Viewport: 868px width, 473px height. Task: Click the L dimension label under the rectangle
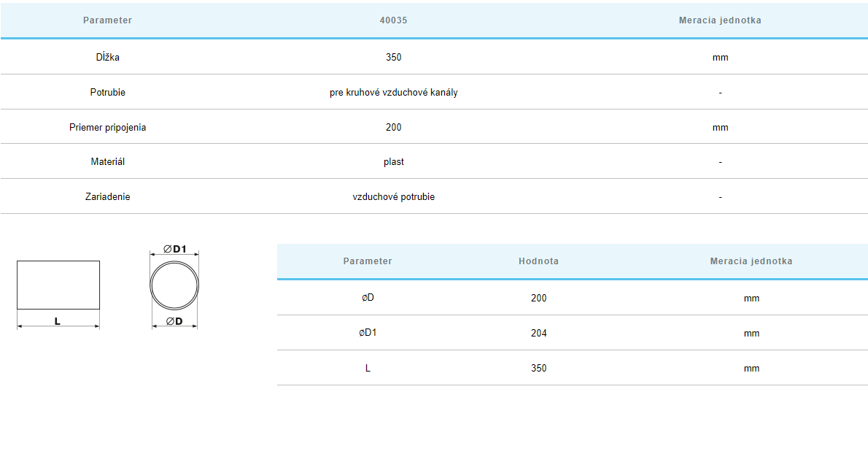click(x=58, y=321)
